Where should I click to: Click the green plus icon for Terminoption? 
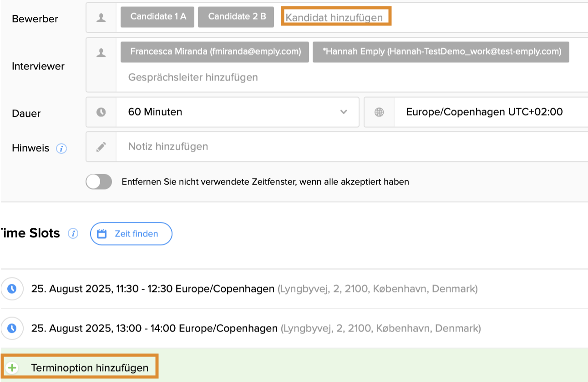coord(12,367)
